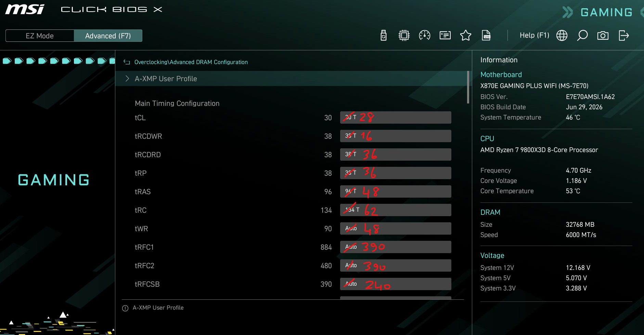Image resolution: width=644 pixels, height=335 pixels.
Task: Open search with the magnifier icon
Action: 582,35
